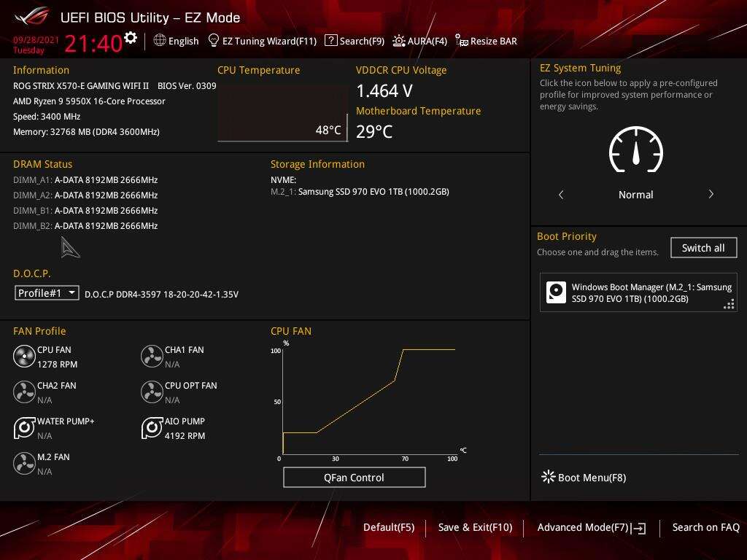This screenshot has height=560, width=747.
Task: Click the M.2 FAN icon
Action: 24,464
